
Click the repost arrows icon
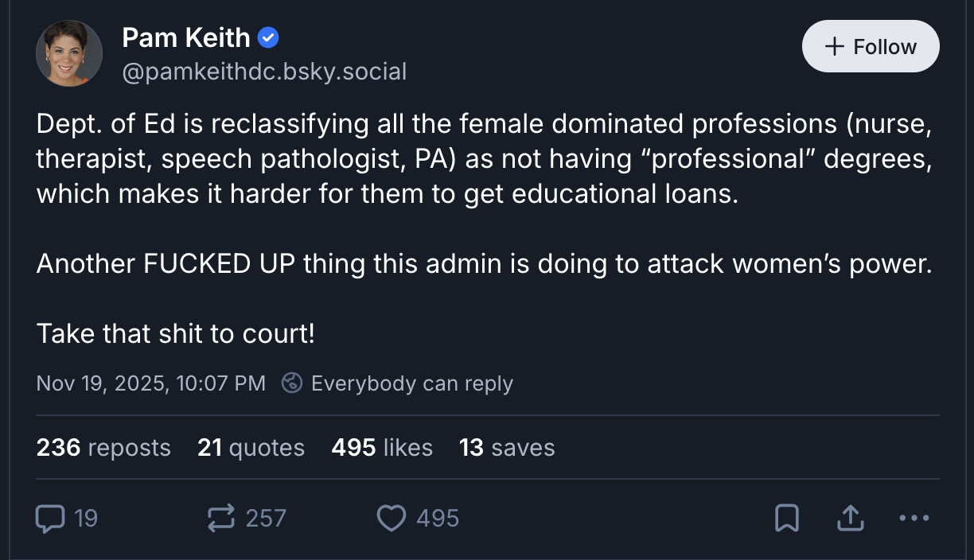(x=221, y=519)
